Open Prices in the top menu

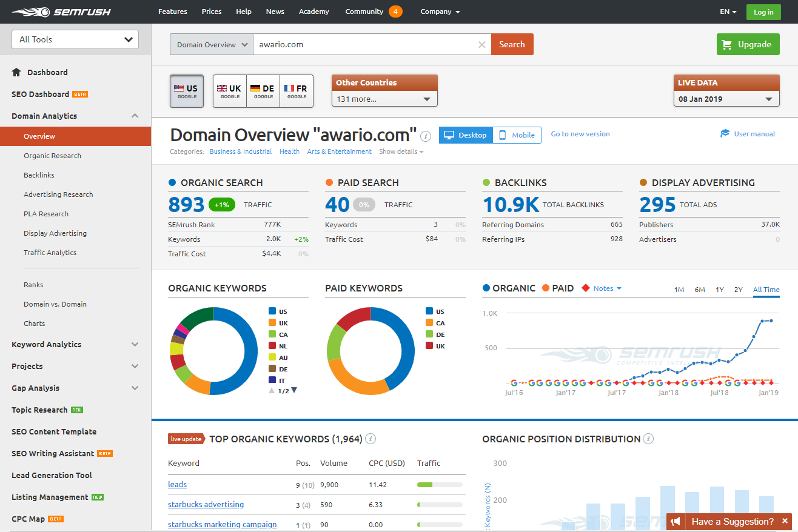pos(211,12)
